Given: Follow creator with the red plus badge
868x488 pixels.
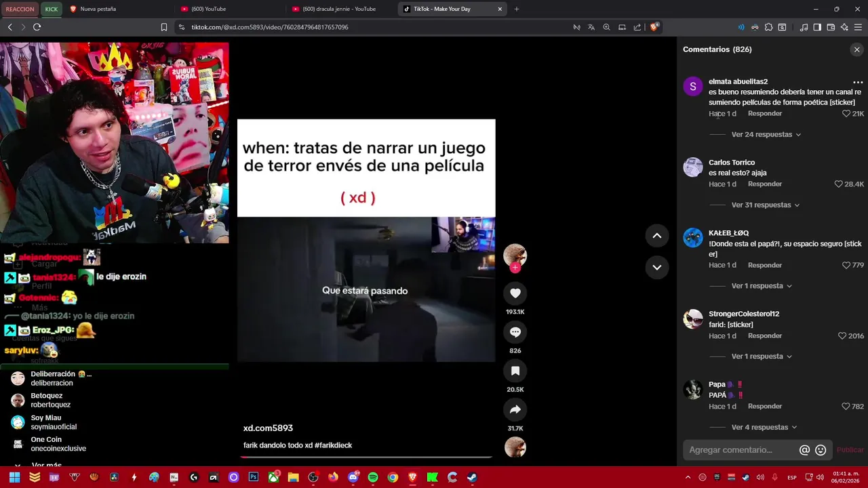Looking at the screenshot, I should point(515,268).
